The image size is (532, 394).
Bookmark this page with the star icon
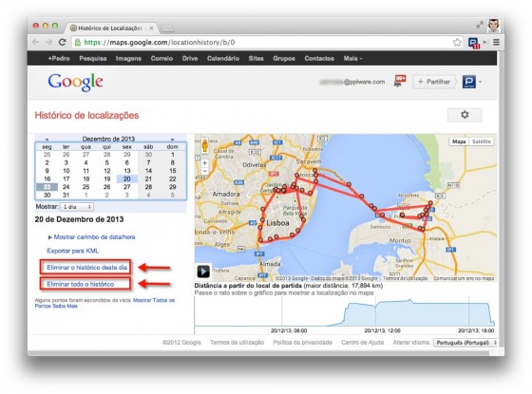(x=457, y=42)
